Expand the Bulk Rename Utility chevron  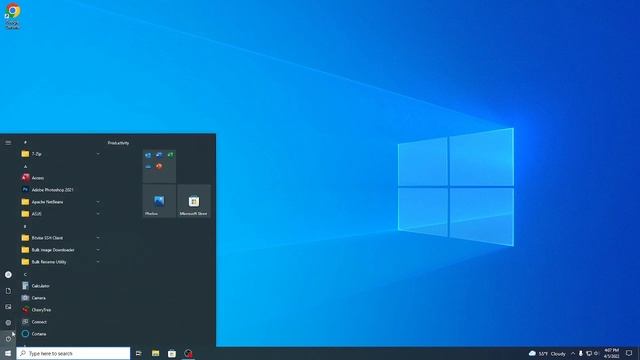click(98, 262)
